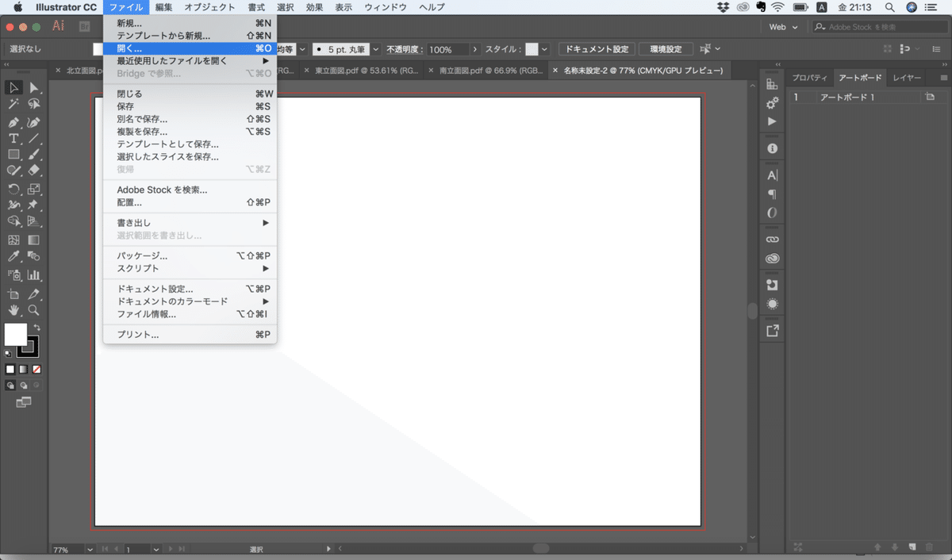Expand ドキュメントのカラーモード submenu
This screenshot has width=952, height=560.
click(190, 301)
